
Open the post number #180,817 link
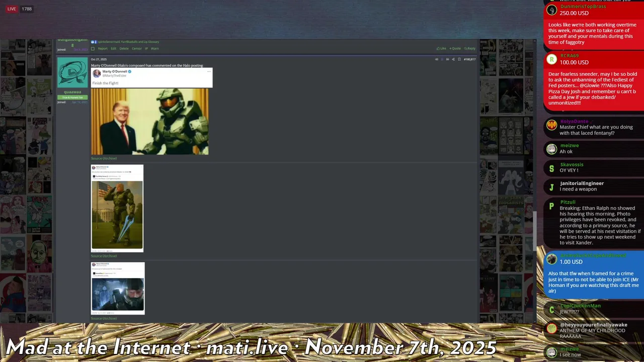tap(469, 59)
